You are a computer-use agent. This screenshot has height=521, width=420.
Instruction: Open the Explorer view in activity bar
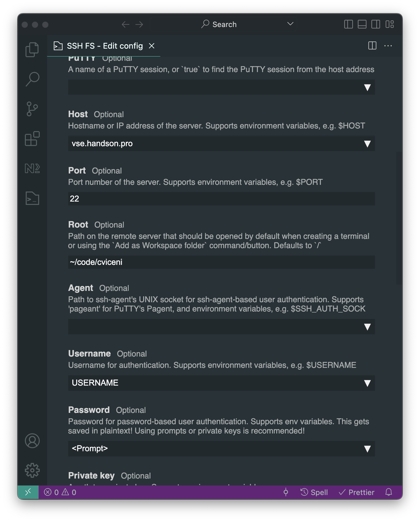point(32,49)
